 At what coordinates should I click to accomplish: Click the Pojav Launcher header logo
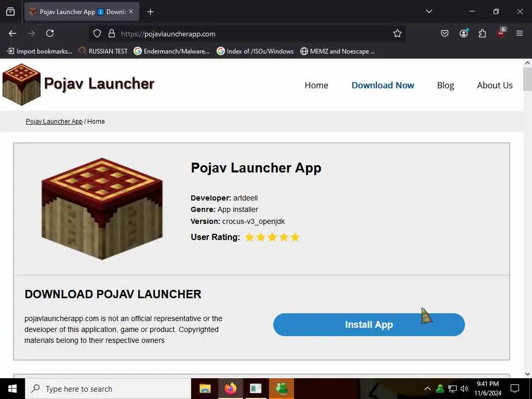click(x=78, y=85)
